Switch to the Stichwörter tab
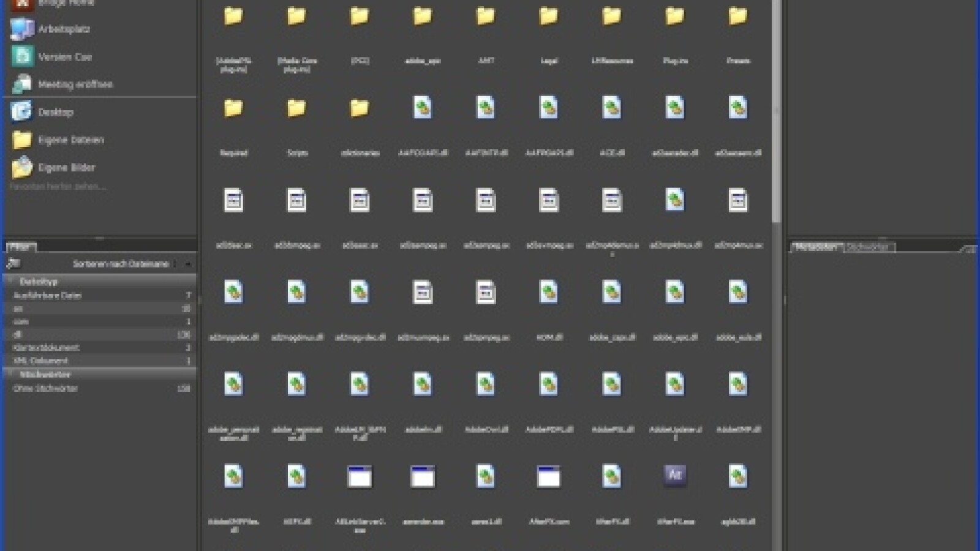Viewport: 980px width, 551px height. (x=869, y=247)
